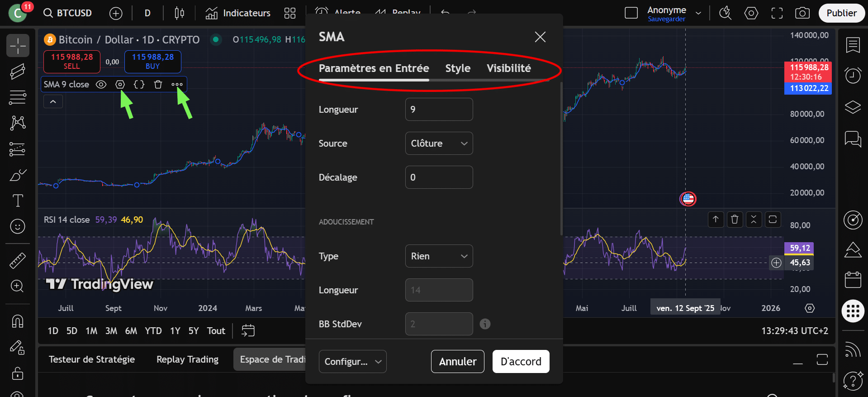868x397 pixels.
Task: Select the Text drawing tool
Action: 18,201
